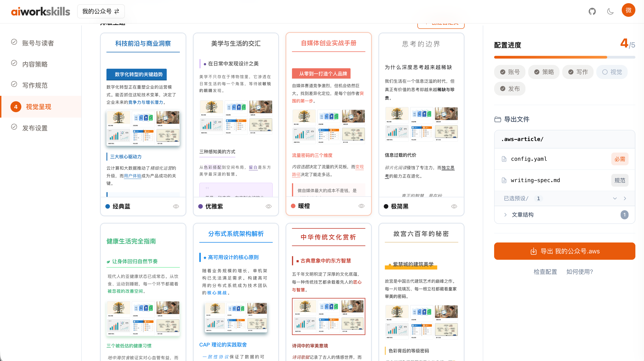This screenshot has width=644, height=361.
Task: Click the purple dot beside 优雅紫
Action: click(x=200, y=206)
